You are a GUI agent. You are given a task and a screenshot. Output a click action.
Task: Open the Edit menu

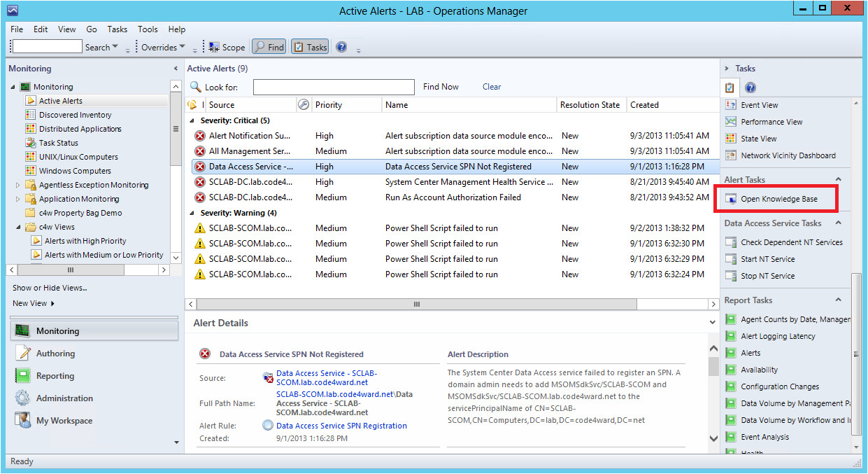41,29
